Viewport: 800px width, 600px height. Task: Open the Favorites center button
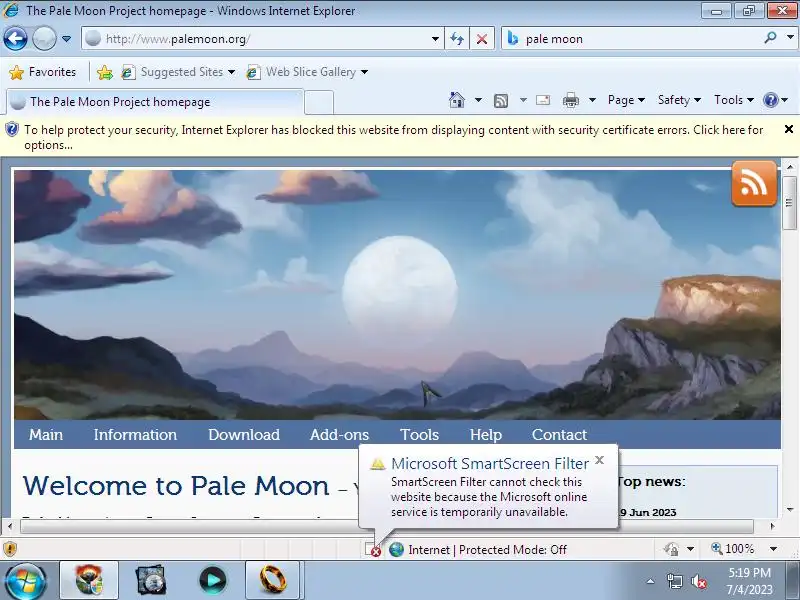point(43,72)
